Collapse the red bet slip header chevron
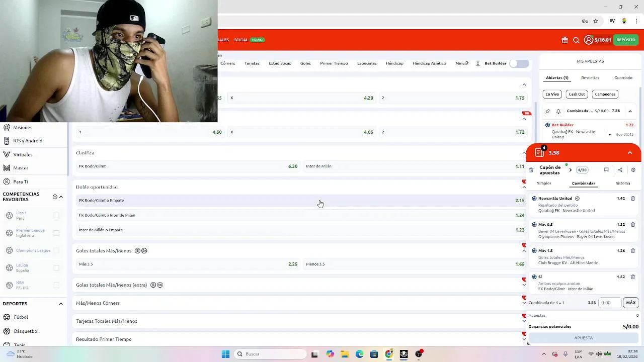 click(x=630, y=153)
